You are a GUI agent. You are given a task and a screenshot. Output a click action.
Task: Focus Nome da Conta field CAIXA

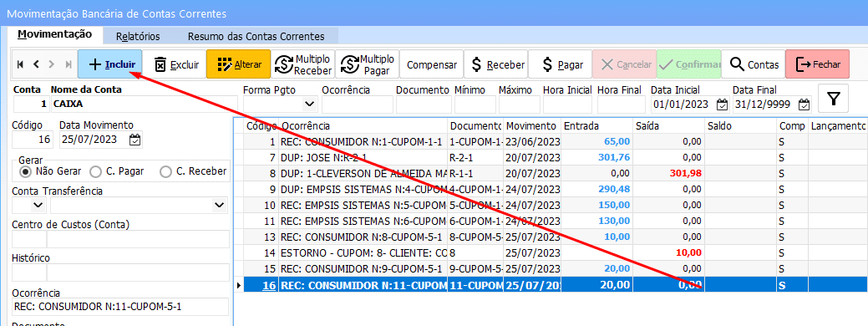144,104
